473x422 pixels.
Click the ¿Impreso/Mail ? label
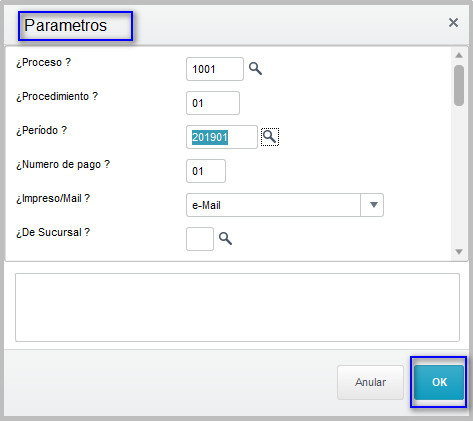53,198
